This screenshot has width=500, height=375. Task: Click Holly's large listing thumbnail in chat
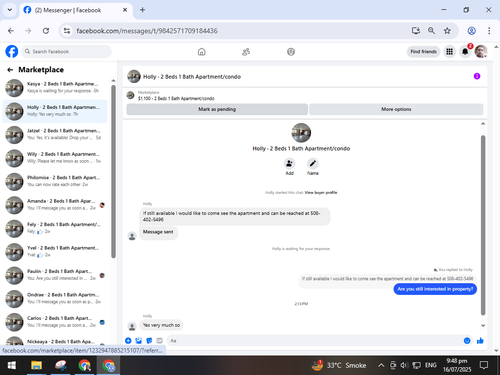tap(301, 133)
